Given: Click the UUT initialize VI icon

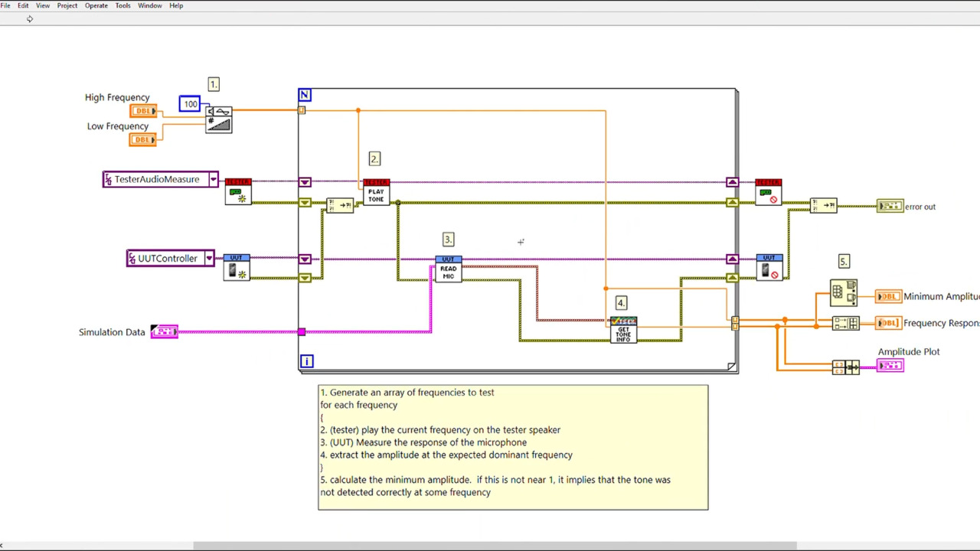Looking at the screenshot, I should pos(237,268).
